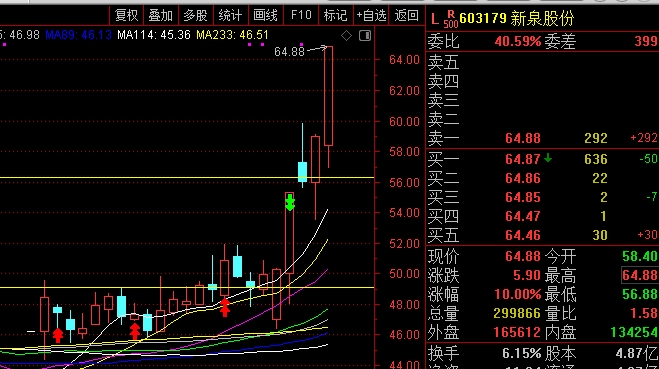
Task: Click the 股本 value 4.87亿
Action: pos(637,353)
